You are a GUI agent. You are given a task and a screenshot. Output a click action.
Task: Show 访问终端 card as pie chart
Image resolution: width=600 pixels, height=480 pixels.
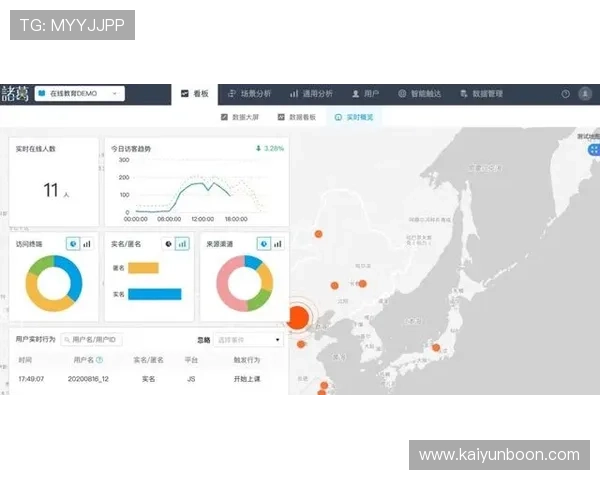73,244
